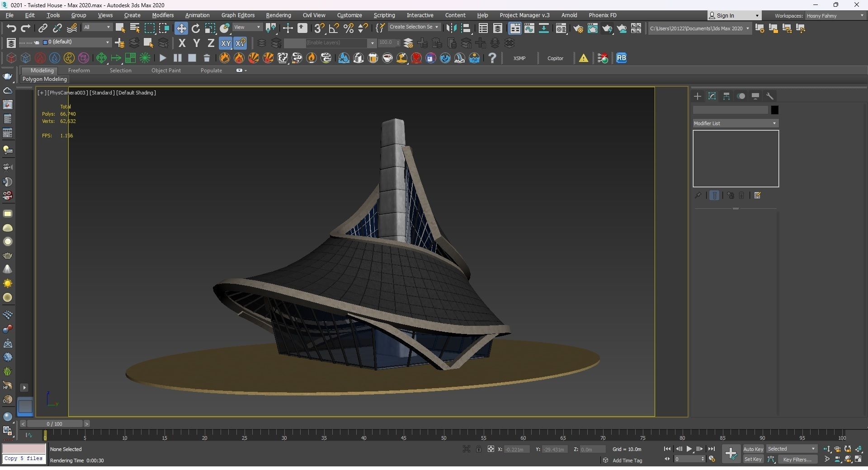This screenshot has height=470, width=868.
Task: Open the Curve Editor icon
Action: (529, 28)
